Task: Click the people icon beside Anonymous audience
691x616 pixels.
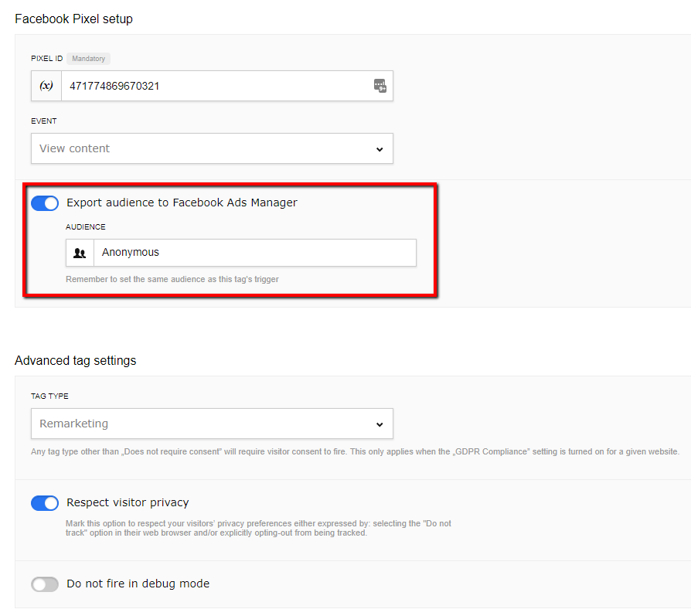Action: [80, 253]
